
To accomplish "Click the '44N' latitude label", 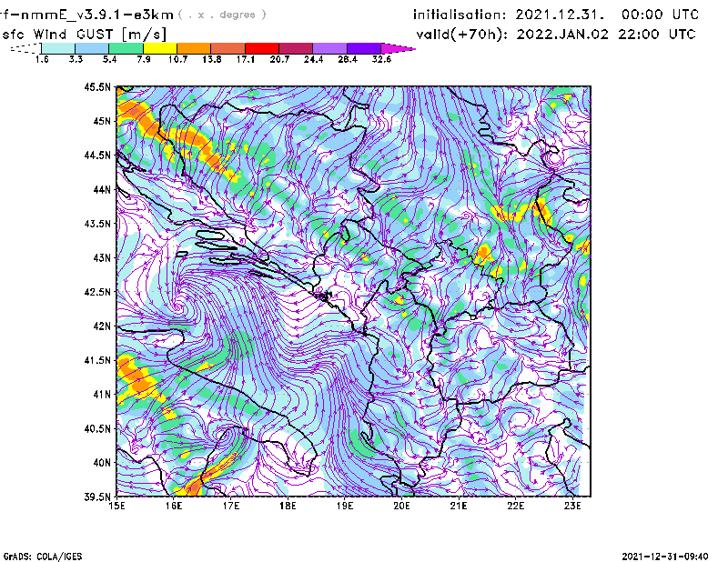I will click(102, 189).
